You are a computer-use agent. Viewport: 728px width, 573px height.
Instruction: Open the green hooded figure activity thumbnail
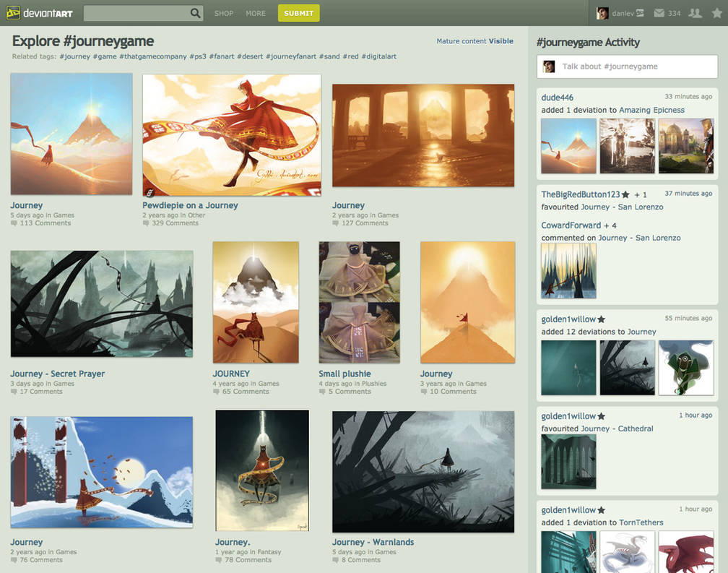[686, 368]
